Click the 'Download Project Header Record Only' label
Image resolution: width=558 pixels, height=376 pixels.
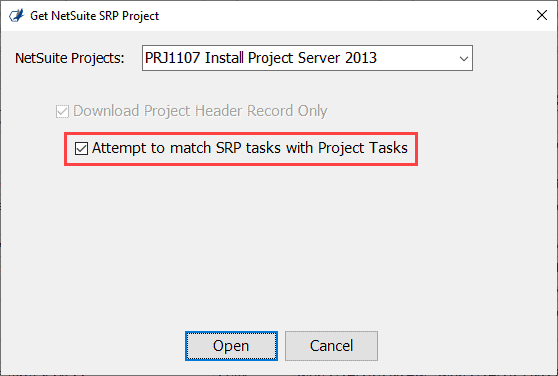tap(200, 111)
